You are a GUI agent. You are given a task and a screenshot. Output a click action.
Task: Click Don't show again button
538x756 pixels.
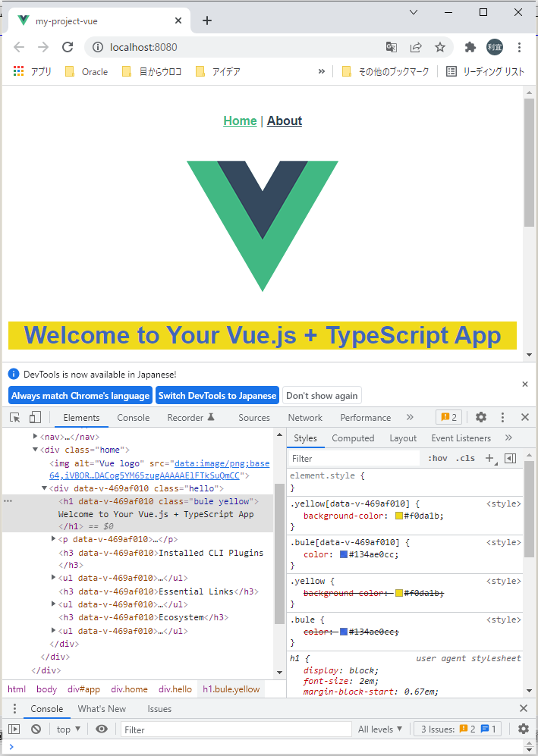(322, 395)
